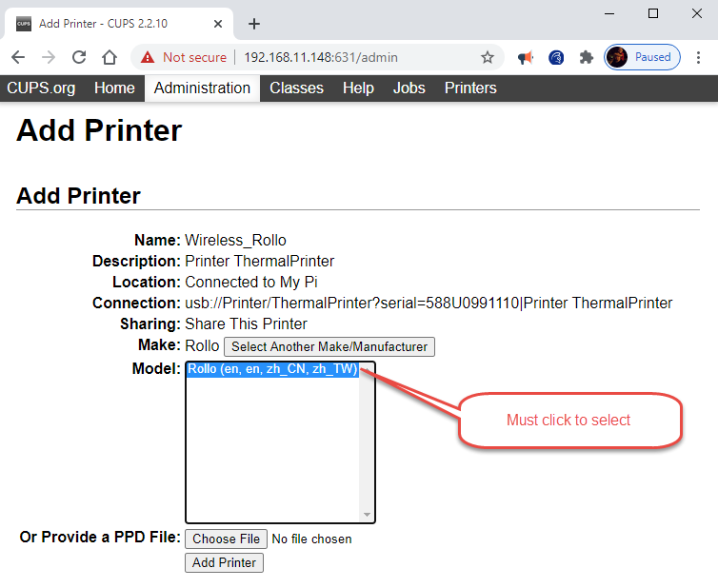This screenshot has height=588, width=718.
Task: Open the Chrome three-dot menu
Action: (x=698, y=57)
